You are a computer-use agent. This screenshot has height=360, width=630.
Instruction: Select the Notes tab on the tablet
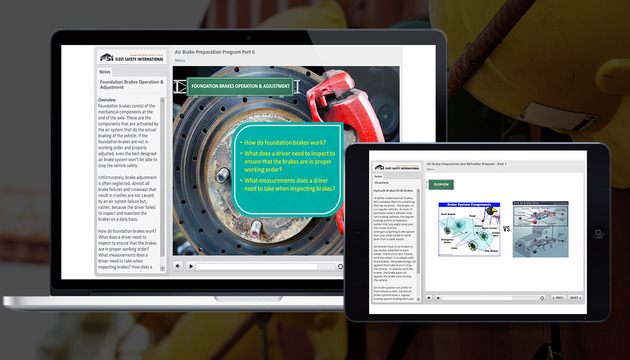378,176
